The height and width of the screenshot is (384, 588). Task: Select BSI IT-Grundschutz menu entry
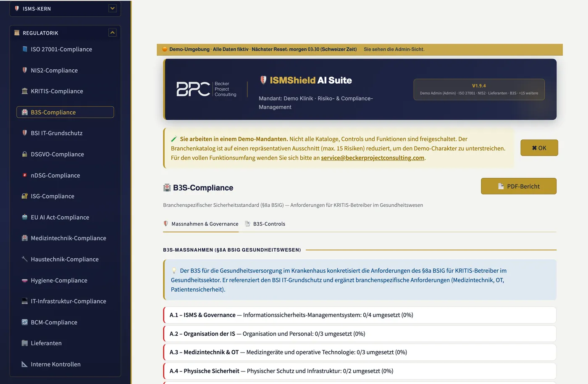(65, 133)
